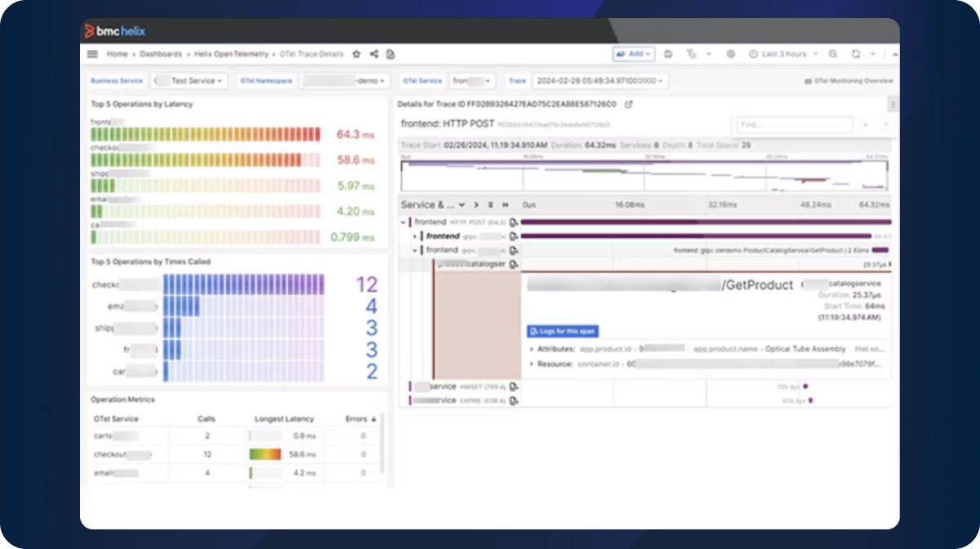
Task: Click Logs for this span button
Action: pos(563,331)
